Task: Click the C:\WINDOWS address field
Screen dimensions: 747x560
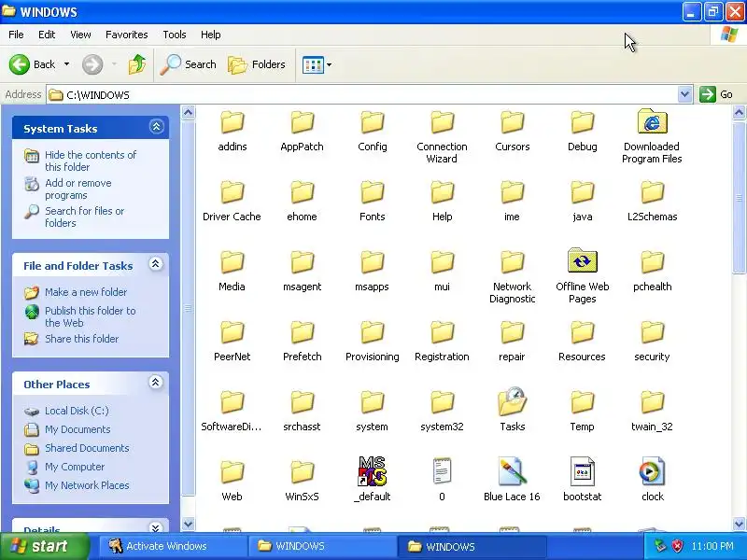Action: (362, 95)
